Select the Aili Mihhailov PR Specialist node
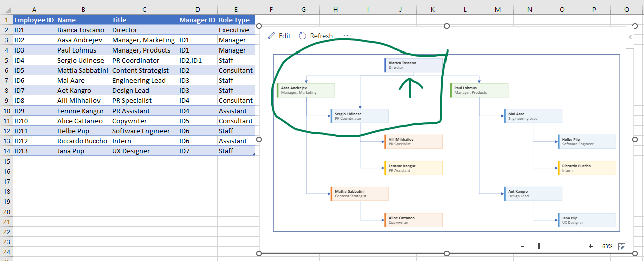644x261 pixels. 414,142
